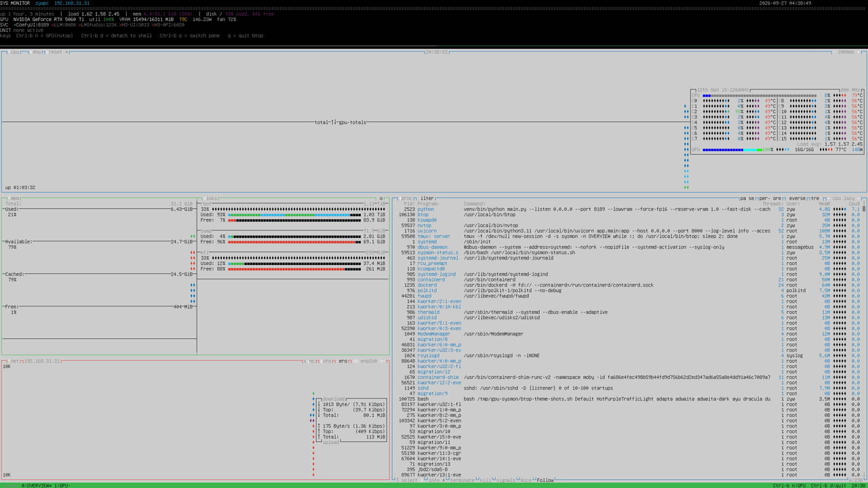Increase the 2000ms update interval with plus
868x488 pixels.
click(859, 52)
